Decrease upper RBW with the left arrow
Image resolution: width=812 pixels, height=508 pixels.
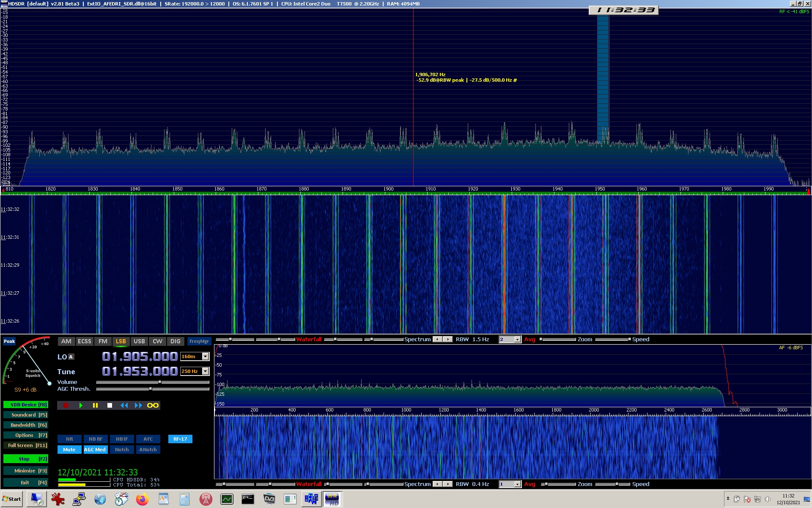438,340
